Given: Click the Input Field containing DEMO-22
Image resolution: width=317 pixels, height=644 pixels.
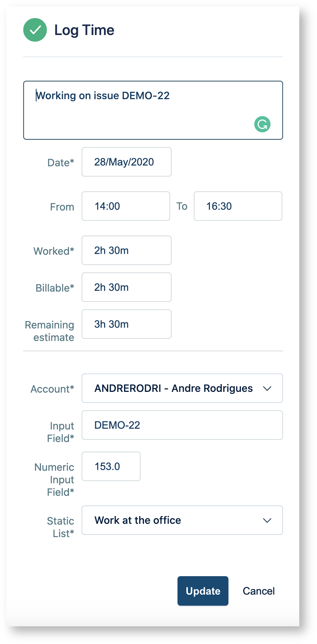Looking at the screenshot, I should pyautogui.click(x=182, y=425).
